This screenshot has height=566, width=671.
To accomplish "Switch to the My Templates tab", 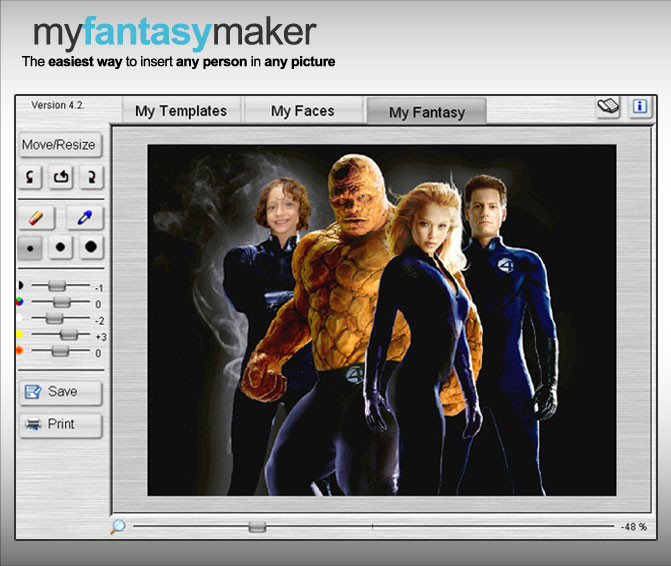I will tap(181, 111).
